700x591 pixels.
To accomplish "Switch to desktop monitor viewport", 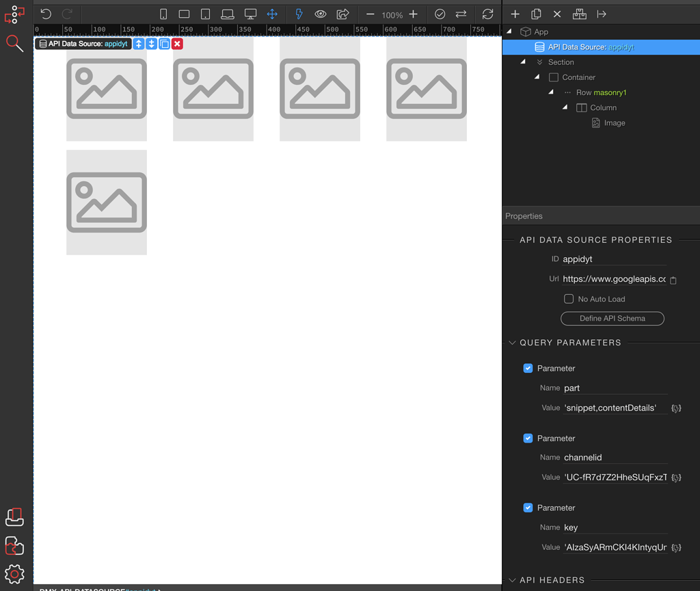I will tap(250, 14).
